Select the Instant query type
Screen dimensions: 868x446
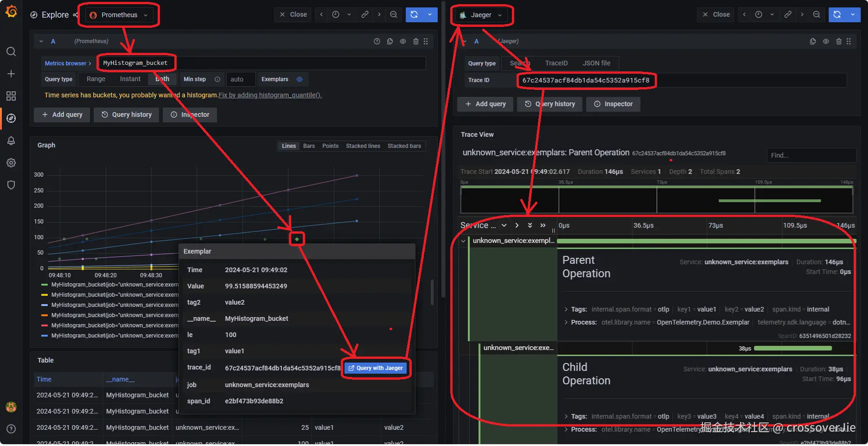130,79
